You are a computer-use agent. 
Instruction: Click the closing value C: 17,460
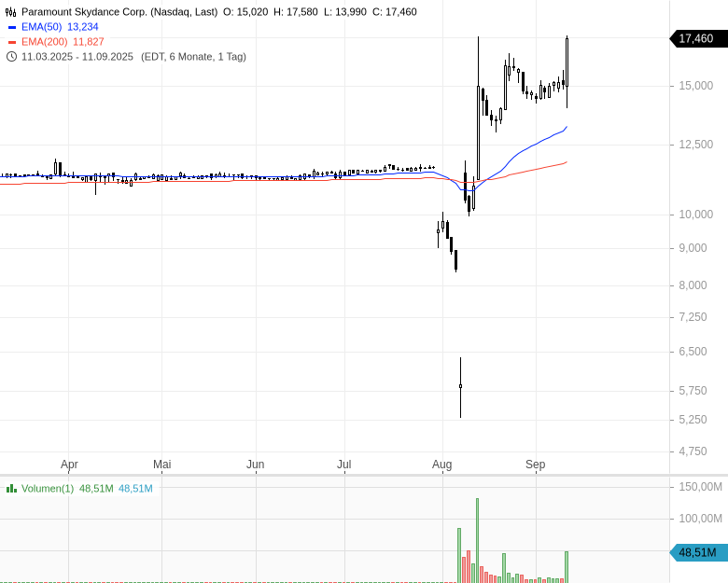395,12
